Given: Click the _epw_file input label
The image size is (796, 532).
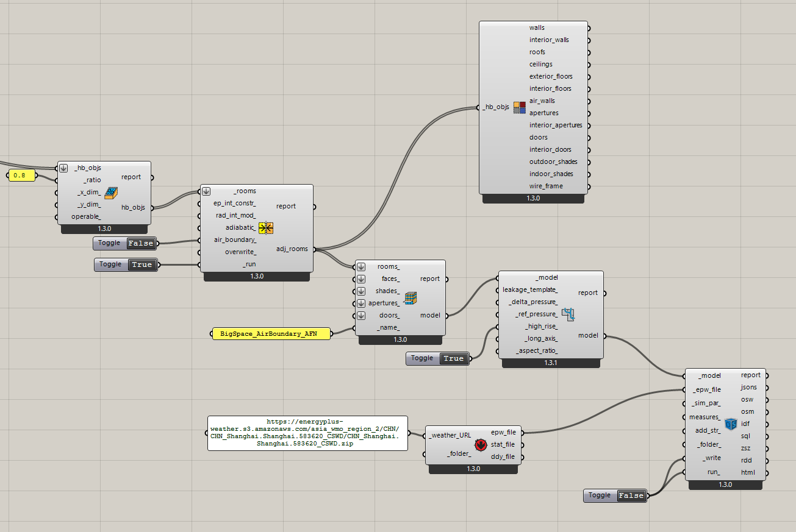Looking at the screenshot, I should point(706,389).
